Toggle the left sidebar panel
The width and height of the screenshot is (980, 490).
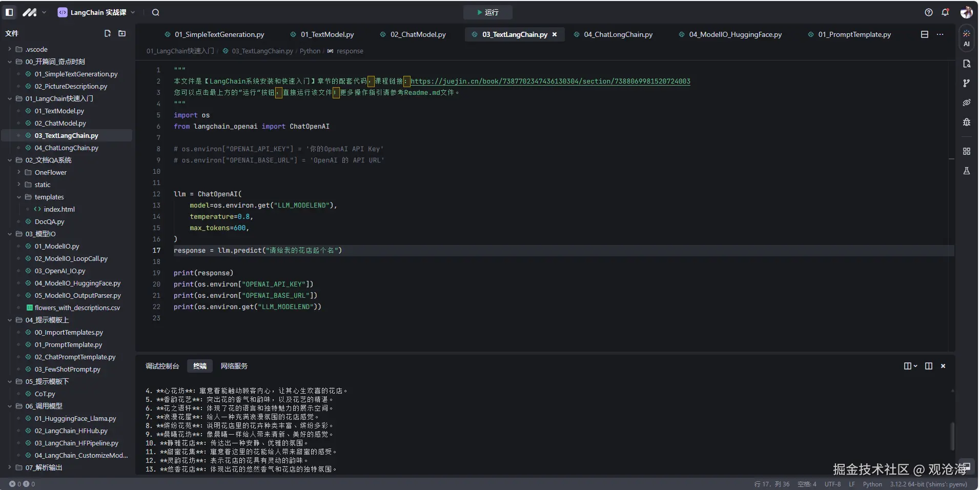tap(9, 12)
